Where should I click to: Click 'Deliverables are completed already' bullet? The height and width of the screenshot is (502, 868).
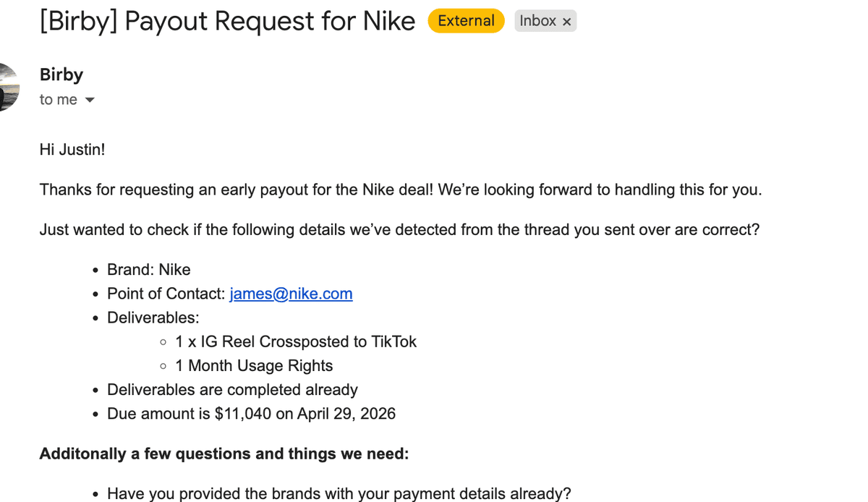pyautogui.click(x=232, y=390)
